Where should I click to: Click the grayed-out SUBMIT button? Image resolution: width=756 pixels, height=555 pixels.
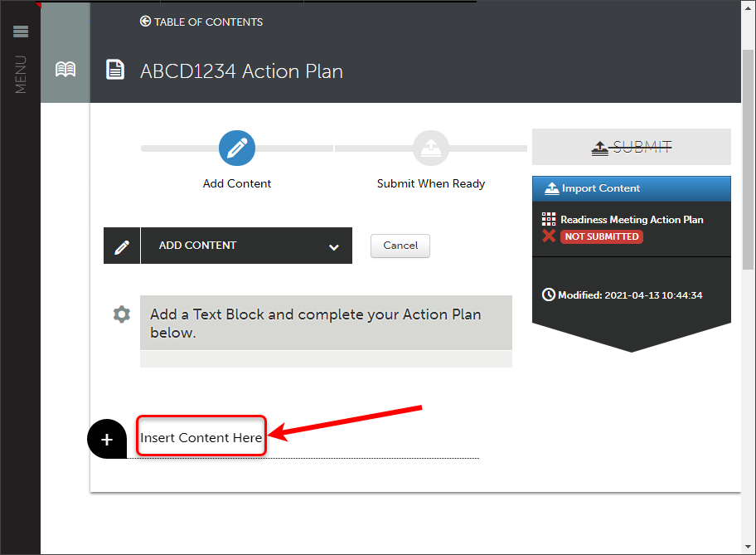tap(632, 147)
